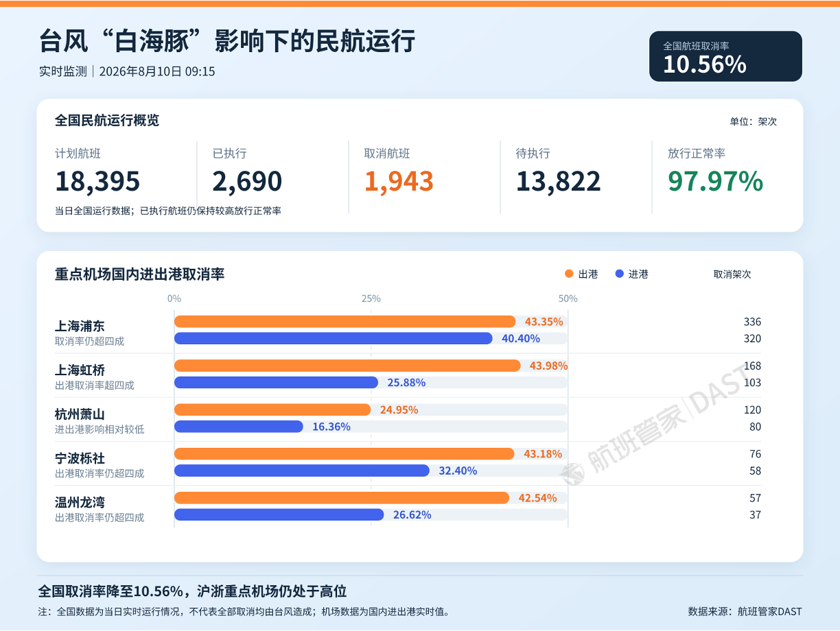Click the timestamp 2026年8月10日 09:15
This screenshot has width=840, height=631.
(157, 71)
